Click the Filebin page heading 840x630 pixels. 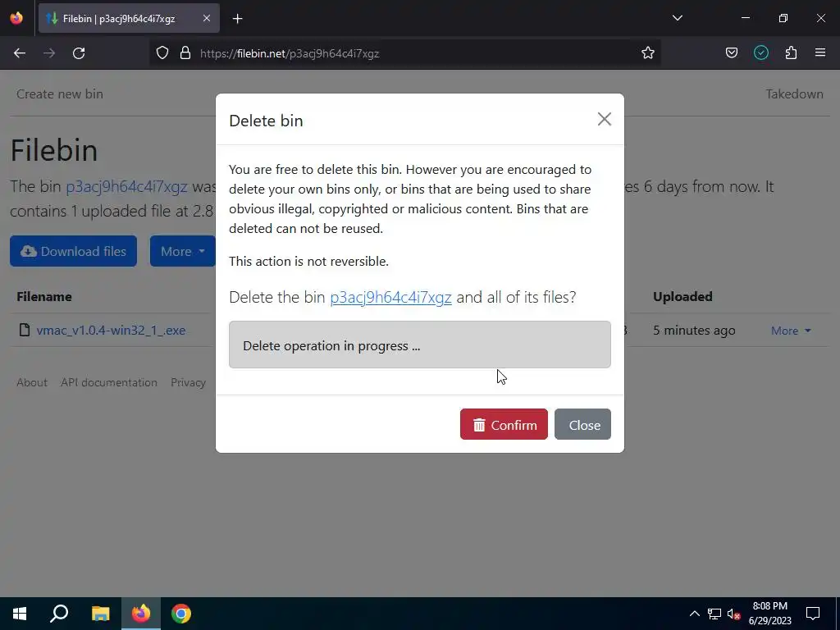[x=54, y=150]
